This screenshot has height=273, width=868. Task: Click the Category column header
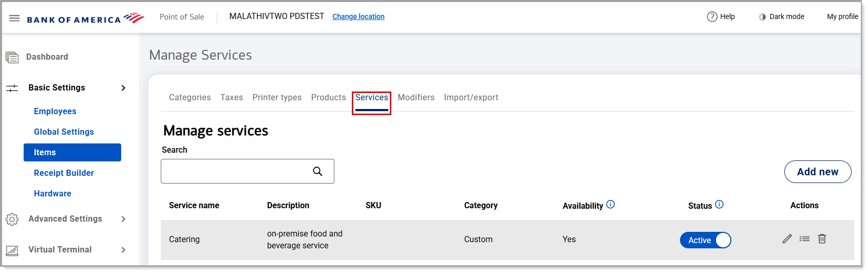click(x=481, y=205)
